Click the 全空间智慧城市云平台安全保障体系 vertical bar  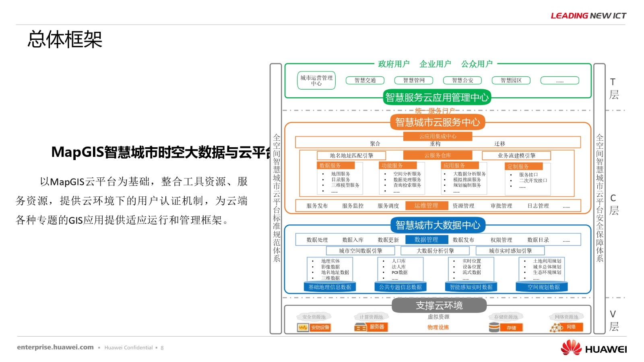(600, 199)
